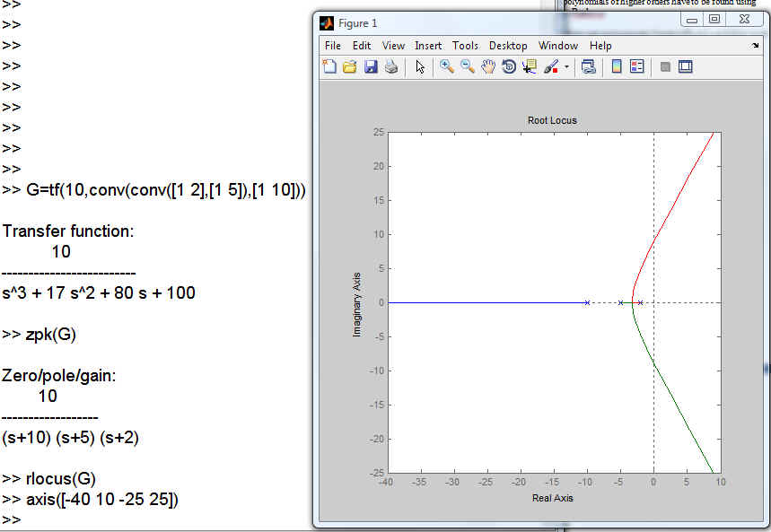
Task: Toggle the Data Cursor tool
Action: pos(530,66)
